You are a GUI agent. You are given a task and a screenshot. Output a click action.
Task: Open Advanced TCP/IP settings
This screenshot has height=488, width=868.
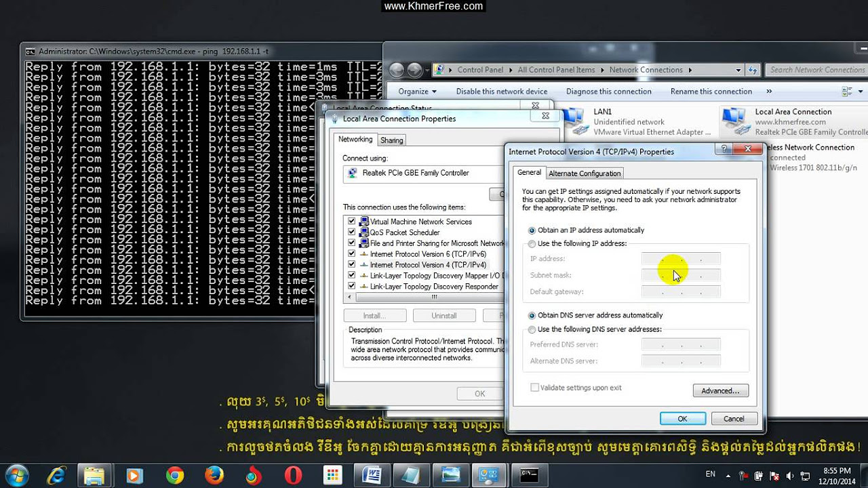[x=720, y=390]
